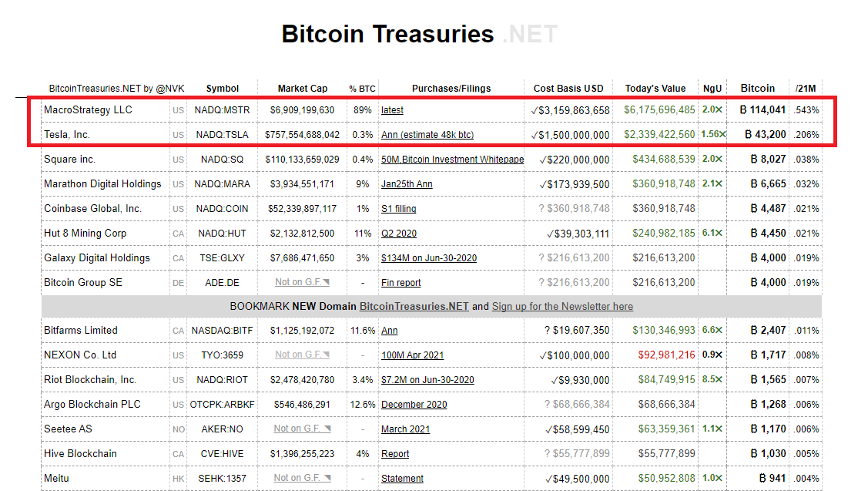Open Hive Blockchain 'Report' link
This screenshot has height=491, width=868.
pyautogui.click(x=395, y=454)
